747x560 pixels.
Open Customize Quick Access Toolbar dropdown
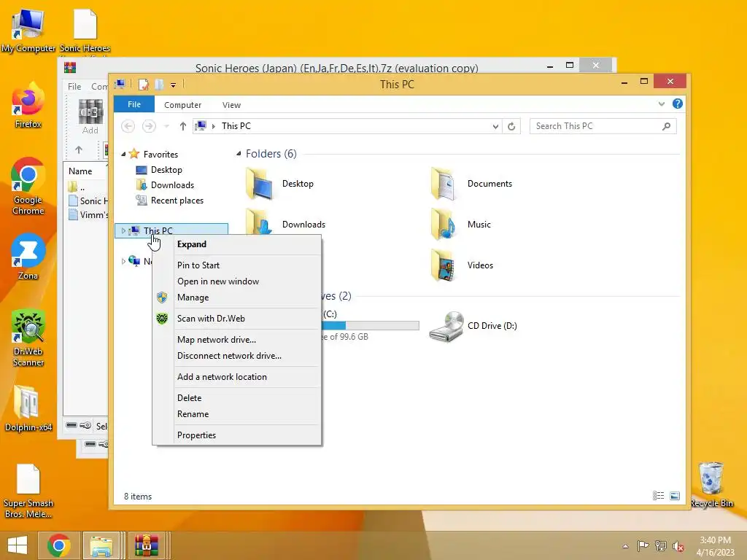coord(173,85)
